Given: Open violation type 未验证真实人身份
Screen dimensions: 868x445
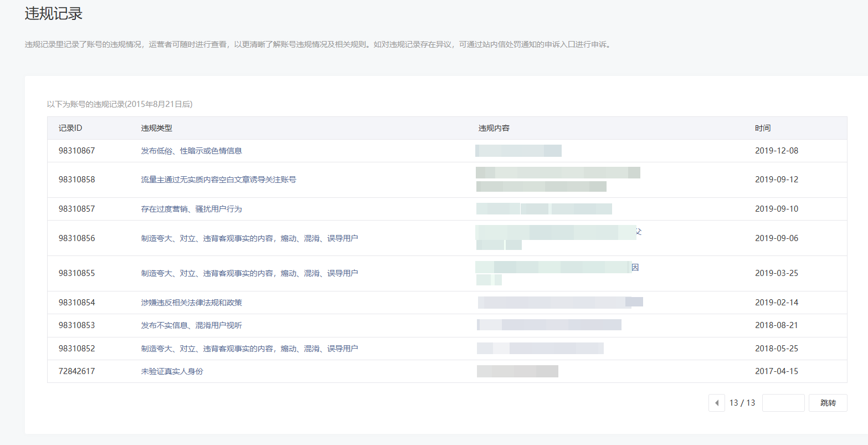Looking at the screenshot, I should tap(172, 371).
